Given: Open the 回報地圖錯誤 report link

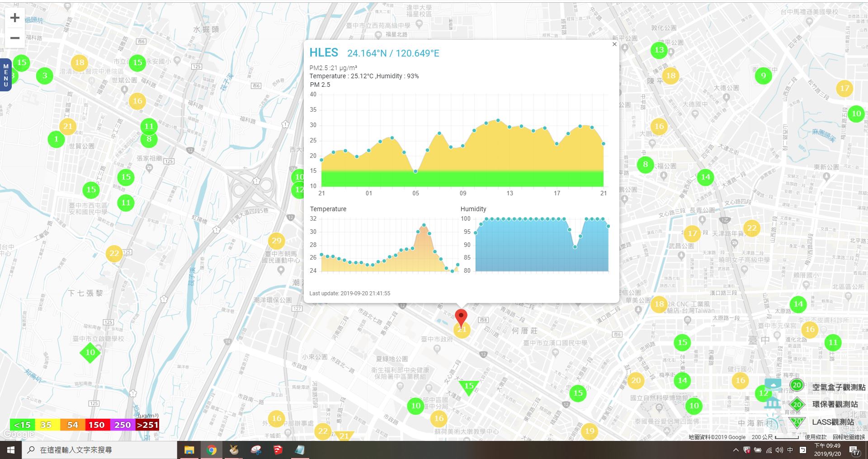Looking at the screenshot, I should 849,437.
